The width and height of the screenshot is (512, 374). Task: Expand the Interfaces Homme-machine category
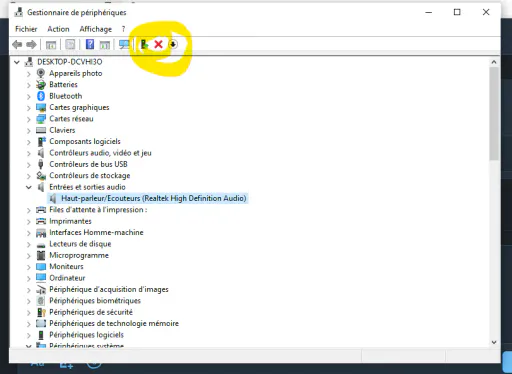click(29, 233)
